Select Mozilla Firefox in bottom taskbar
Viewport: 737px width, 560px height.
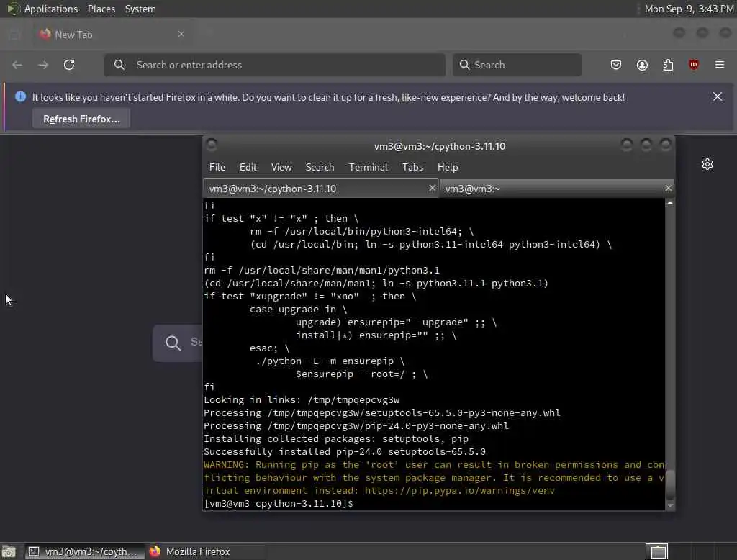206,551
